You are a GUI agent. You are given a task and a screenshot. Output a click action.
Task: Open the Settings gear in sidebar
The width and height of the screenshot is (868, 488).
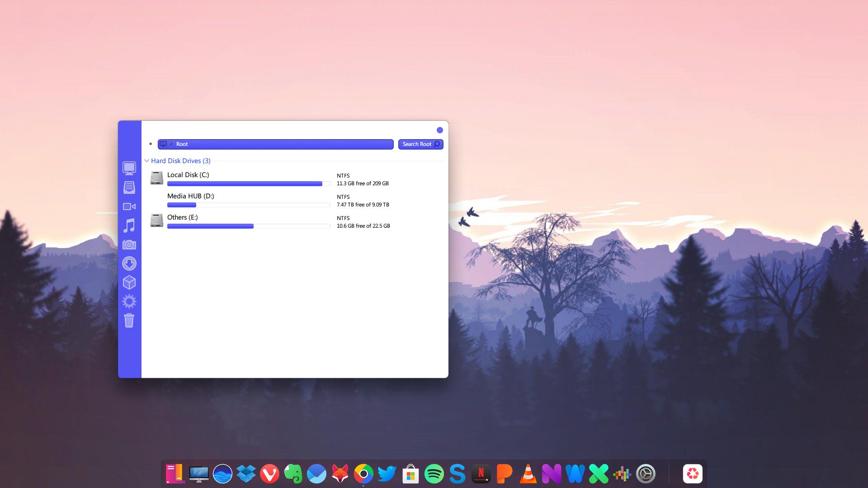(129, 301)
